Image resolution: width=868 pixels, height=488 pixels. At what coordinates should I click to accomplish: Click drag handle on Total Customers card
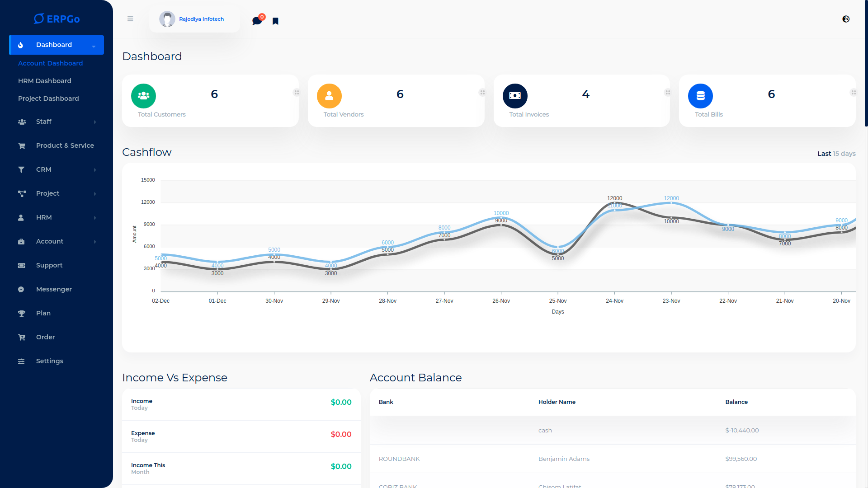click(x=297, y=93)
